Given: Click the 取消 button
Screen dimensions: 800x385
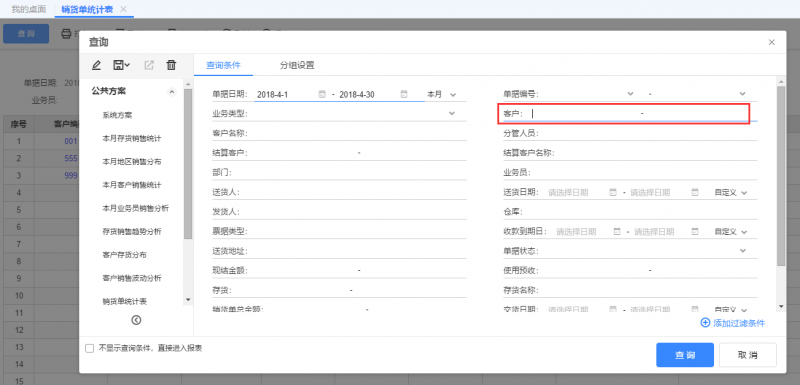Looking at the screenshot, I should click(x=747, y=355).
